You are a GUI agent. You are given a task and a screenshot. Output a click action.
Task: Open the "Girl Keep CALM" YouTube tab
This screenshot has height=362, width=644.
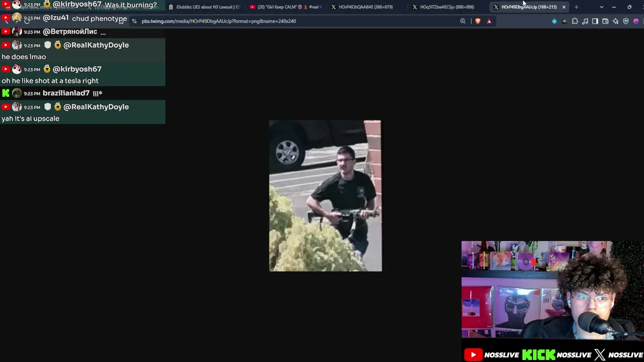click(x=285, y=7)
